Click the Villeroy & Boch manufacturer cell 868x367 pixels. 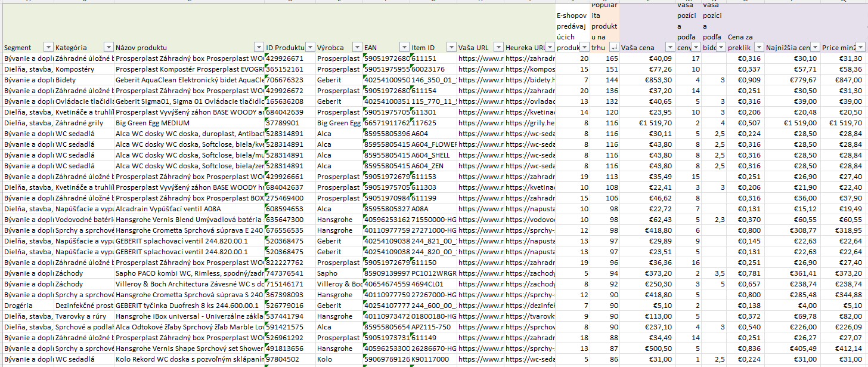click(339, 284)
